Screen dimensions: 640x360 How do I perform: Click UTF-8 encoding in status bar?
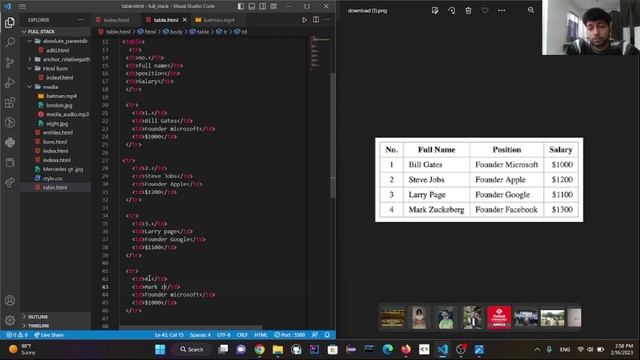point(223,335)
